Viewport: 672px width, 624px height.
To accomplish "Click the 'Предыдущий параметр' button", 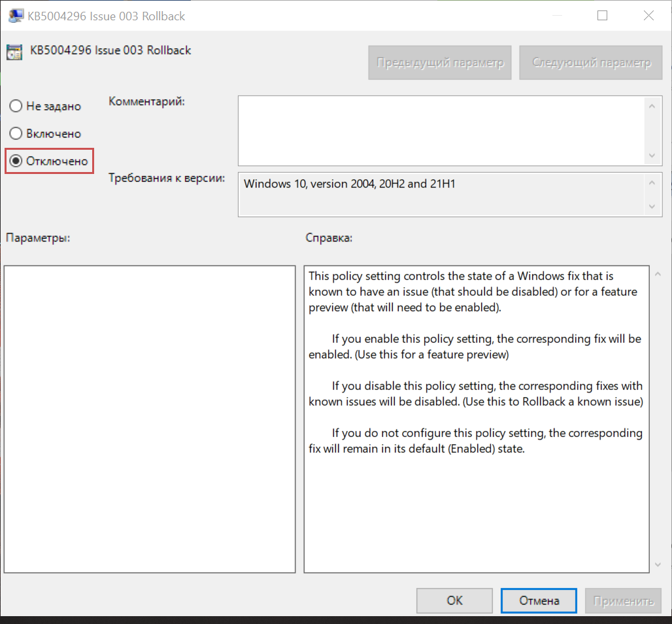I will [440, 63].
